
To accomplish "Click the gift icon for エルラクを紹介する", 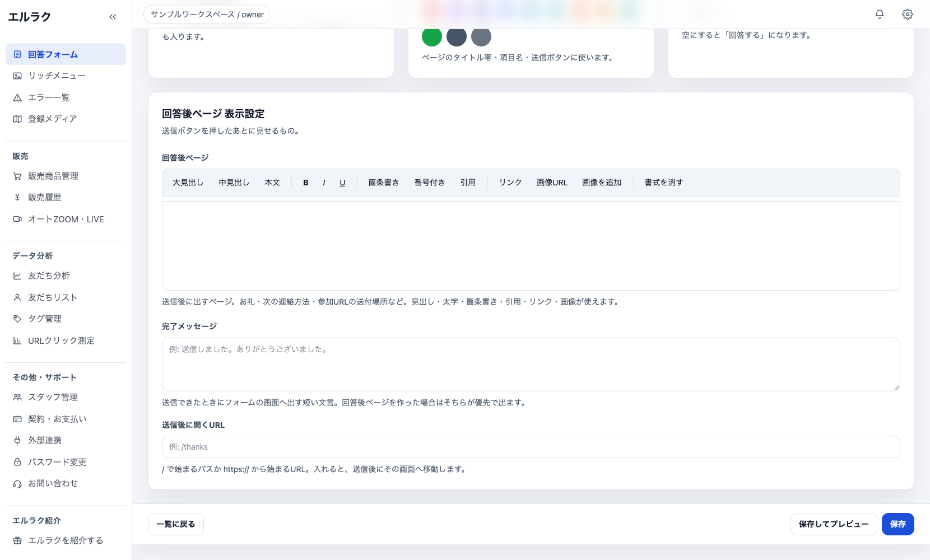I will pos(17,540).
